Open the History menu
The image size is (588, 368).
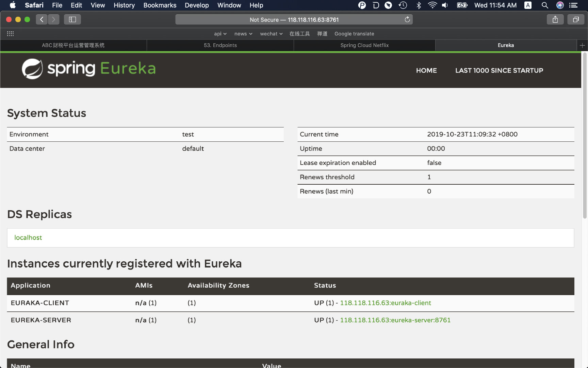[124, 5]
